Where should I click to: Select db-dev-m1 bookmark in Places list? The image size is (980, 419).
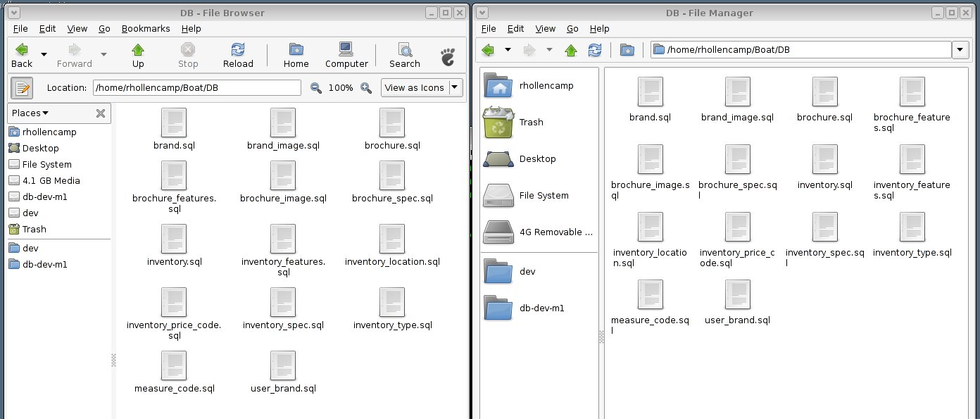point(44,264)
